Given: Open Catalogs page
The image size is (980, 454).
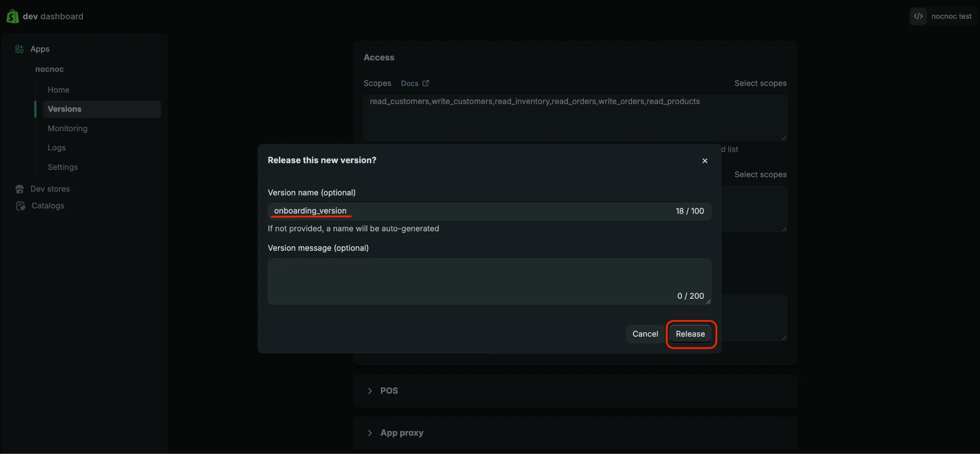Looking at the screenshot, I should [x=48, y=206].
